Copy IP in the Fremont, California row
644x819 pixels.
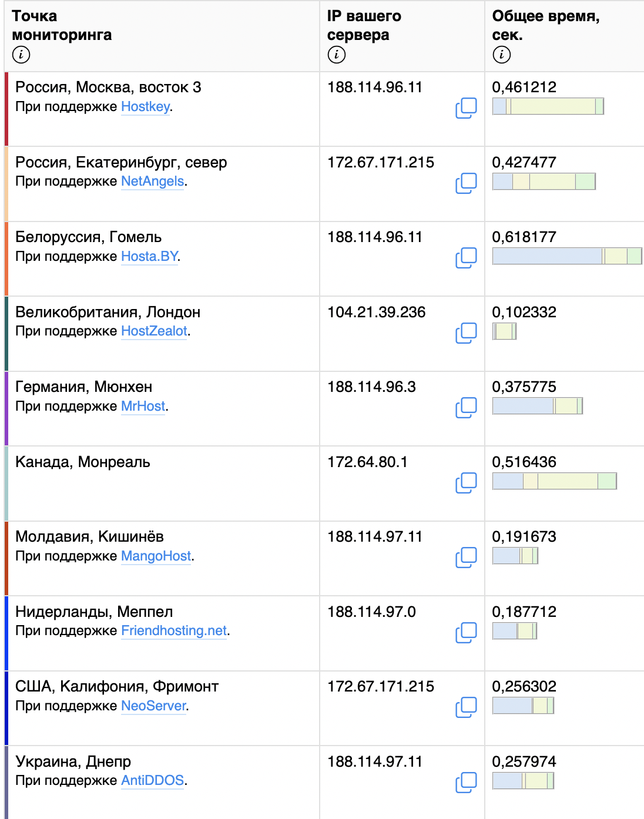pos(466,707)
